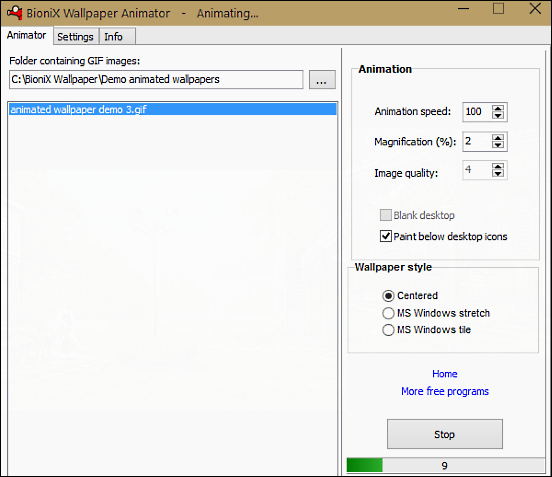Click the BioniX app icon in title bar
This screenshot has height=477, width=552.
tap(15, 13)
